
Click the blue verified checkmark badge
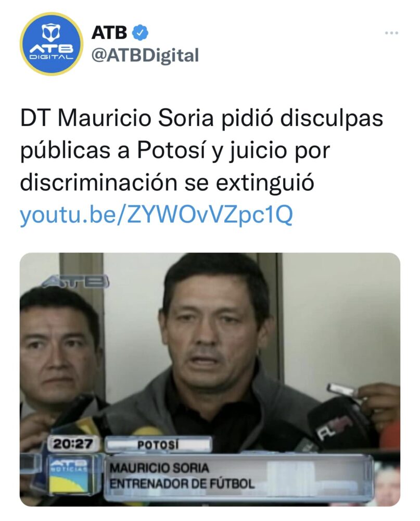(140, 32)
